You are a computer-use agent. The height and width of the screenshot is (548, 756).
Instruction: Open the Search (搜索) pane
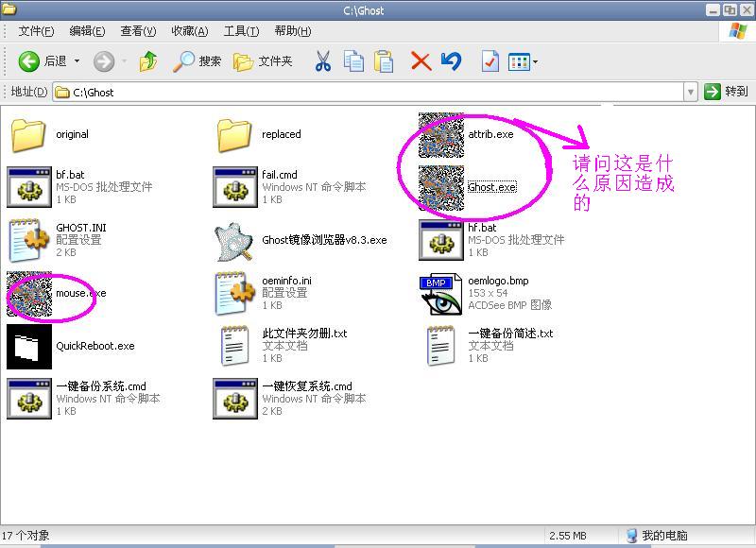point(197,61)
